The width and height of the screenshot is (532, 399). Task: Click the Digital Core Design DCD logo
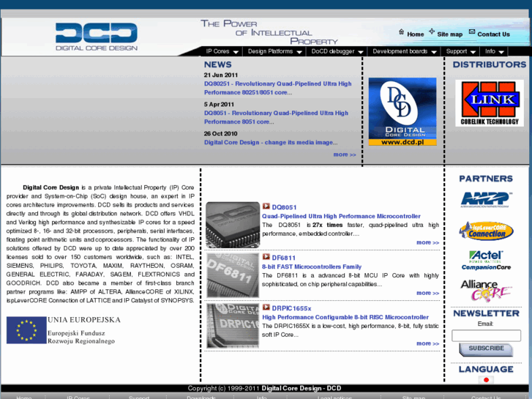[x=97, y=37]
